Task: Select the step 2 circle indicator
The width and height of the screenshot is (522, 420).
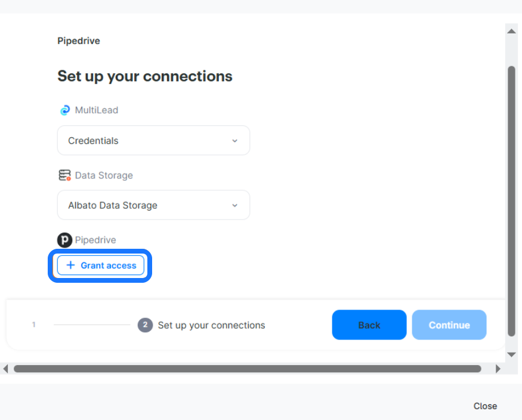Action: pos(145,325)
